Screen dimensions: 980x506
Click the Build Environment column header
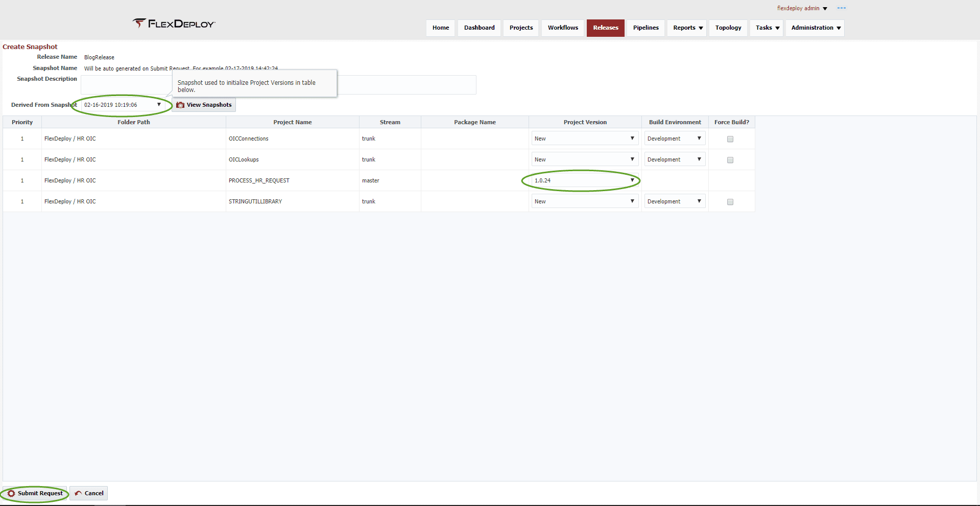(x=675, y=122)
